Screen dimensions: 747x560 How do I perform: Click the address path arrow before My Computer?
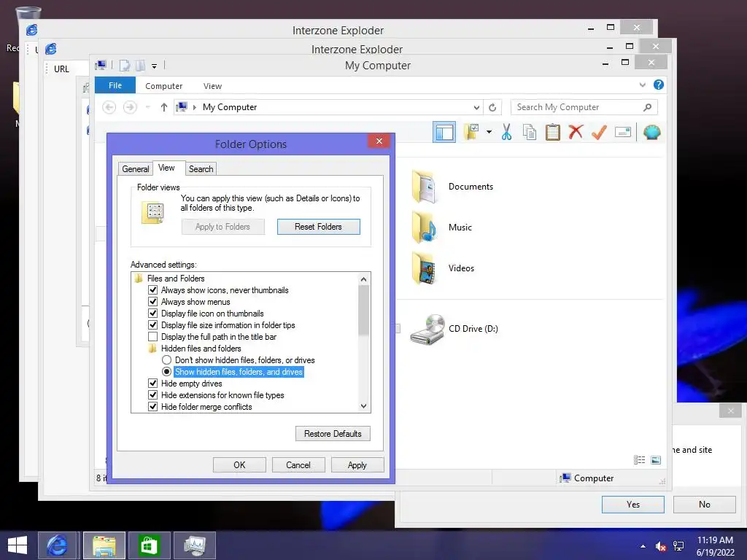(x=194, y=108)
